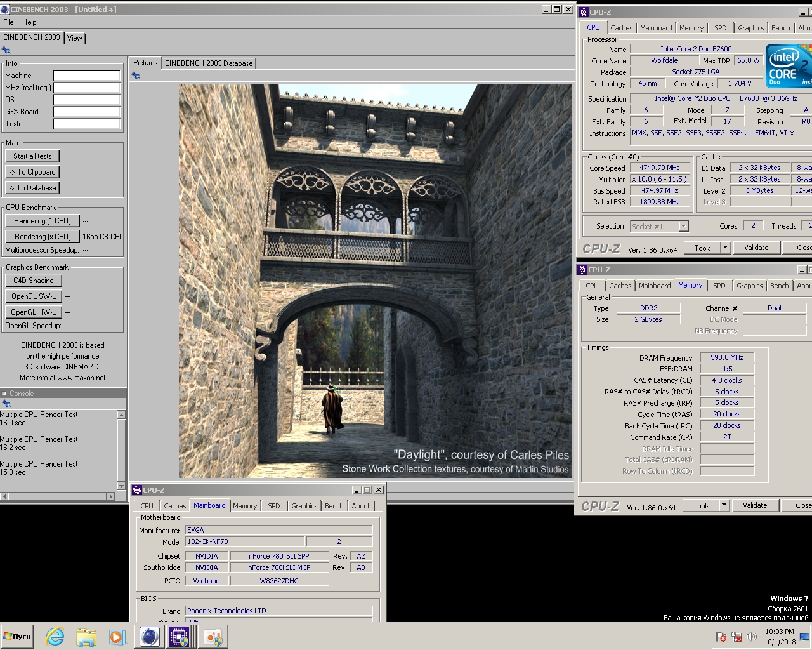Click the OS input field

[x=87, y=100]
